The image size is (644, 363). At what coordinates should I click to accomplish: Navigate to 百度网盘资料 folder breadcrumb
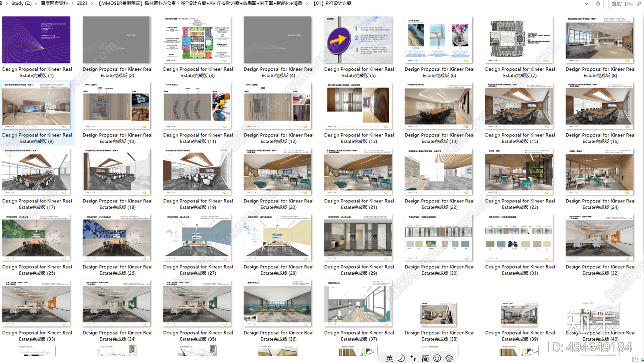pos(54,3)
